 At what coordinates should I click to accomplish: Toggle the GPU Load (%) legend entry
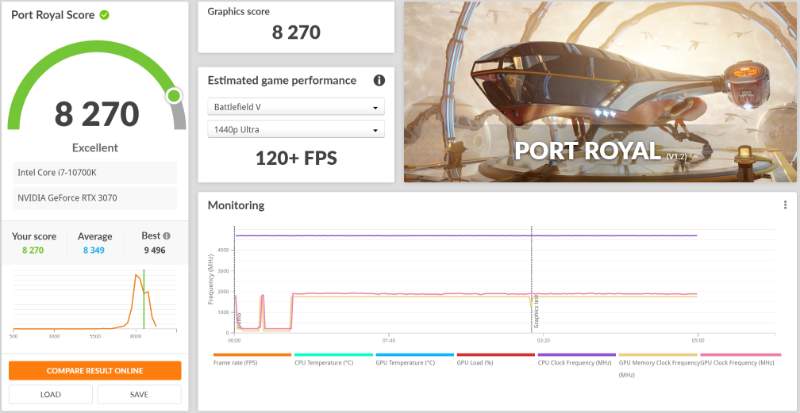[x=495, y=359]
